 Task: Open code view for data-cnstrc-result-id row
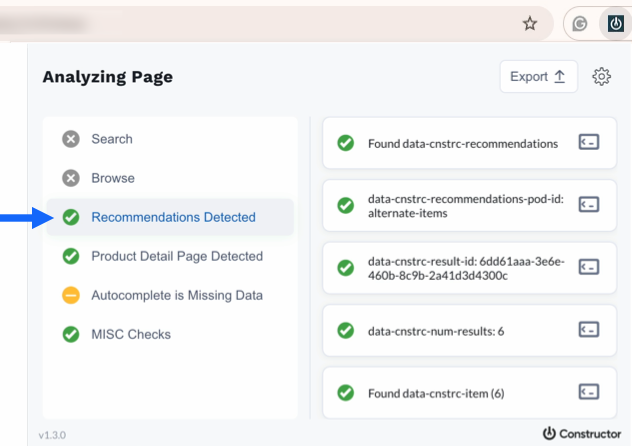coord(588,267)
